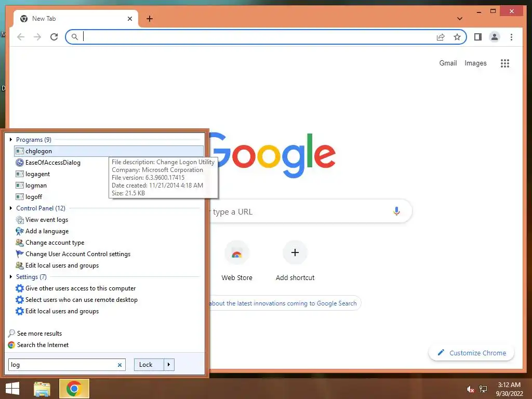This screenshot has width=532, height=399.
Task: Collapse the Programs (9) group
Action: [11, 139]
